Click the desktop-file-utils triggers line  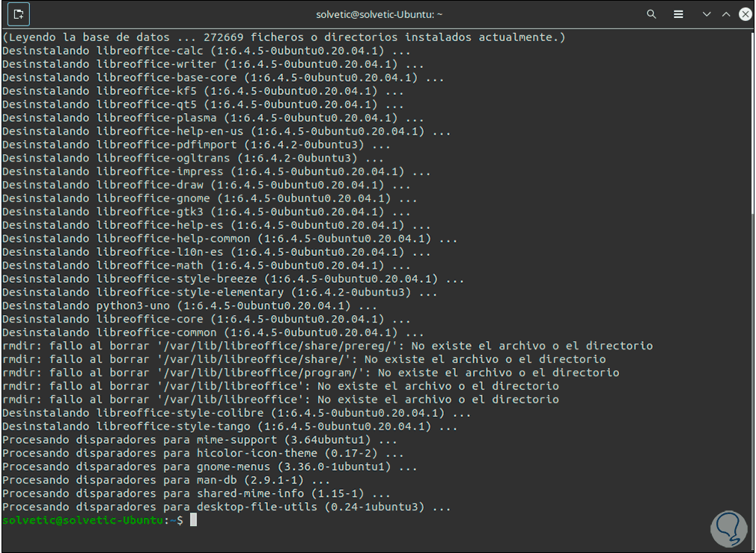point(226,507)
